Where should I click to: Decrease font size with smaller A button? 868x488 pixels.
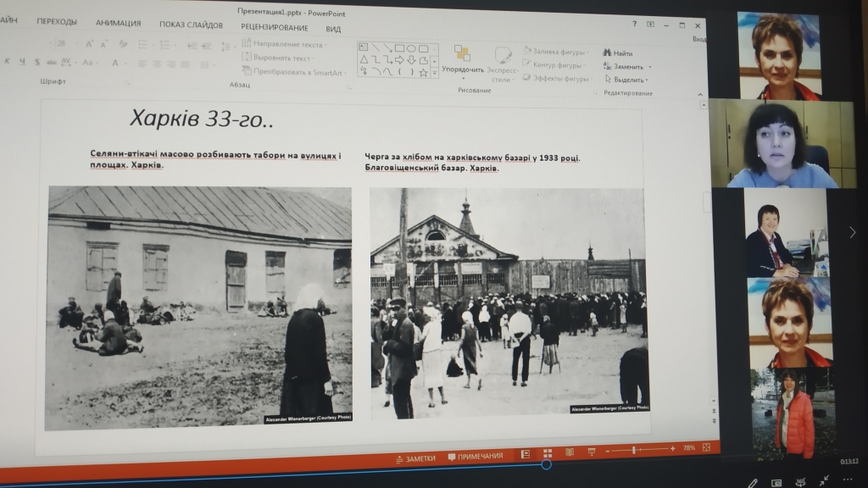coord(103,44)
